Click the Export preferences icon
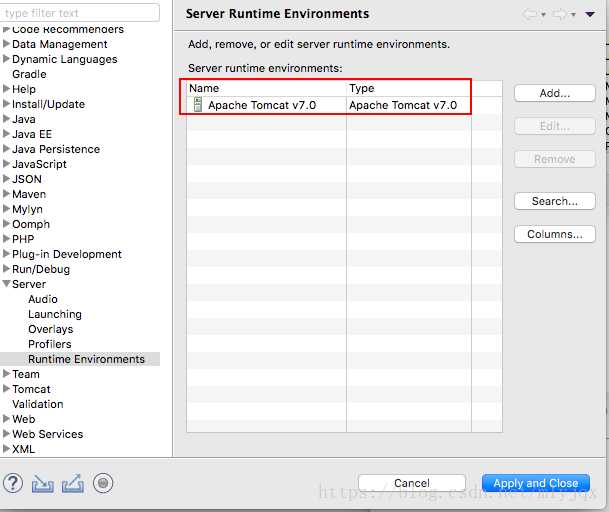 pyautogui.click(x=73, y=484)
